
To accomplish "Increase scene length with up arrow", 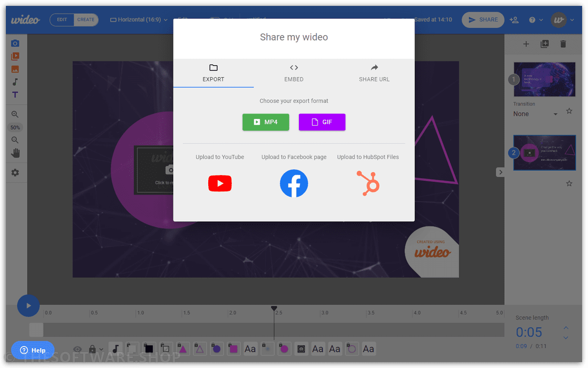I will [566, 328].
